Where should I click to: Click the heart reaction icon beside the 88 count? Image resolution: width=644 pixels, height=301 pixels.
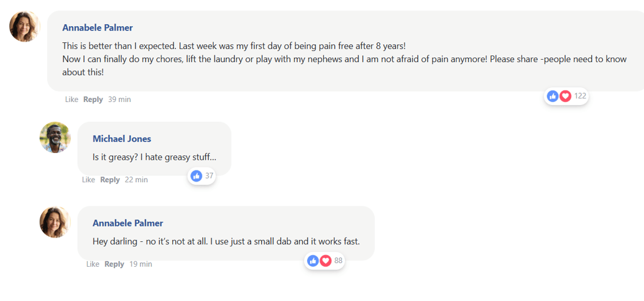(x=325, y=261)
